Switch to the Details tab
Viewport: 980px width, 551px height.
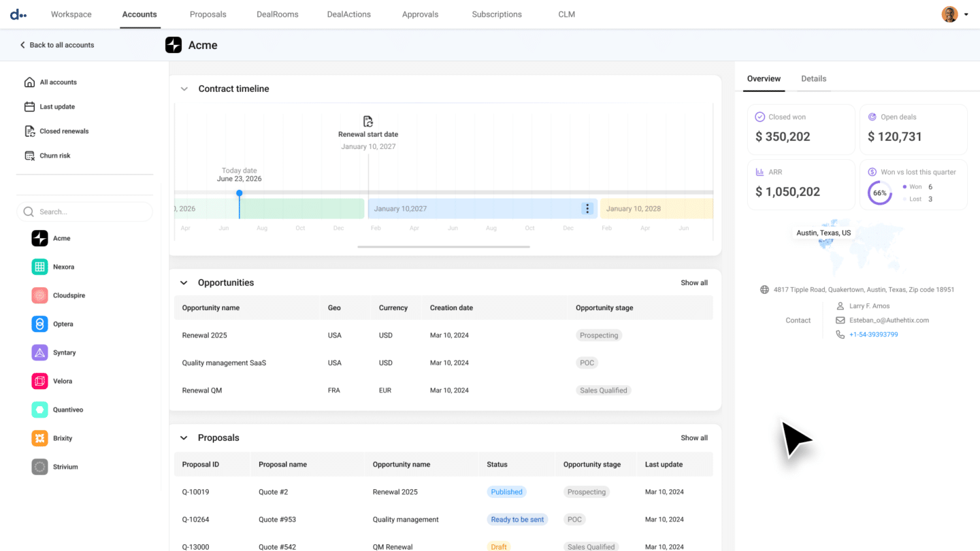813,78
